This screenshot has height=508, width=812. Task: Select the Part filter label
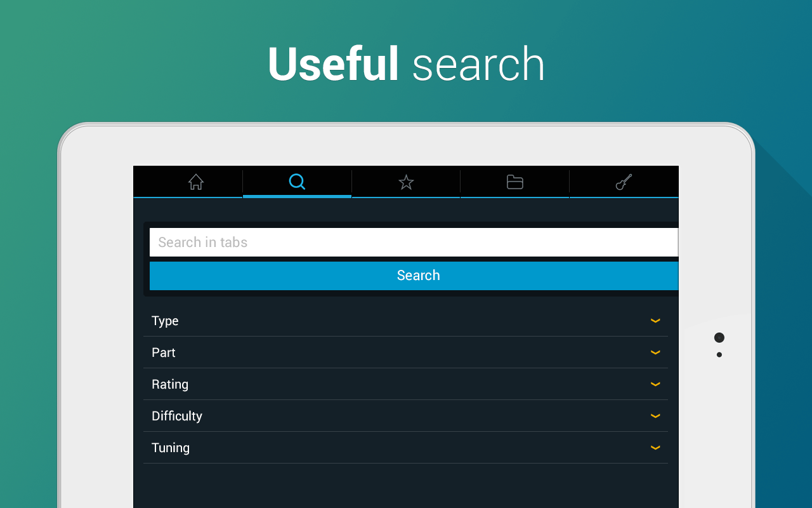[x=164, y=352]
